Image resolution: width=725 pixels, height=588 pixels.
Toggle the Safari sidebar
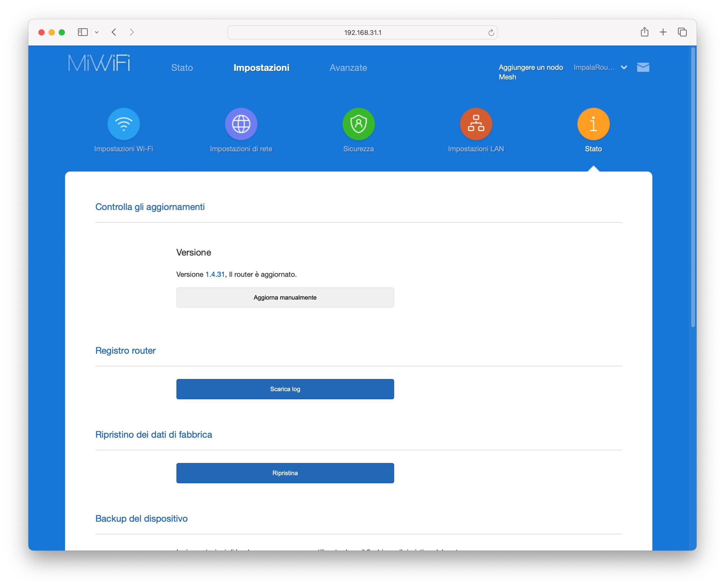[x=83, y=32]
